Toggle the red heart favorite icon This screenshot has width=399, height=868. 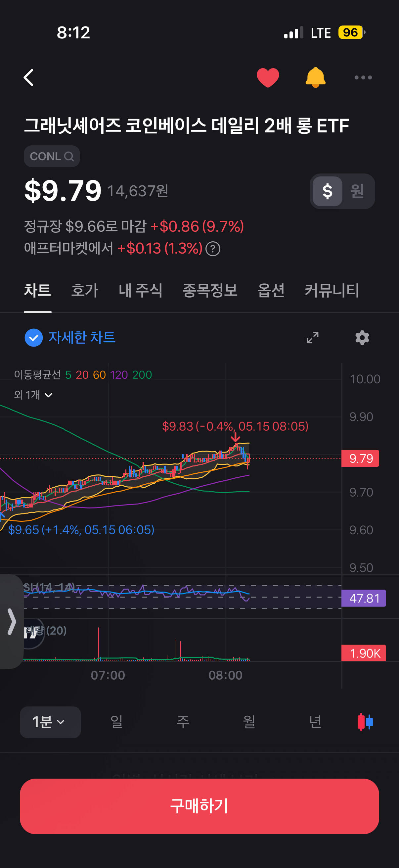(268, 77)
